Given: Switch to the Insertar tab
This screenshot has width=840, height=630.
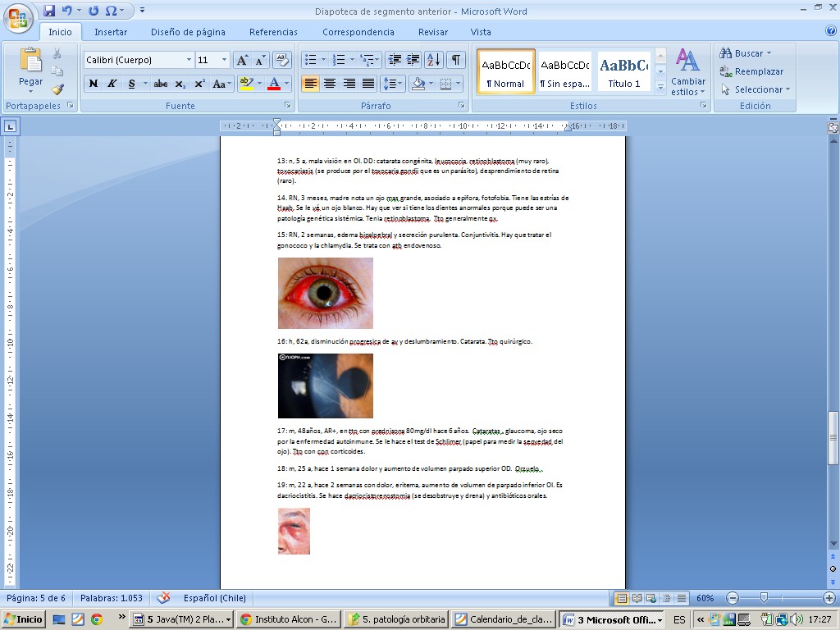Looking at the screenshot, I should (x=111, y=32).
